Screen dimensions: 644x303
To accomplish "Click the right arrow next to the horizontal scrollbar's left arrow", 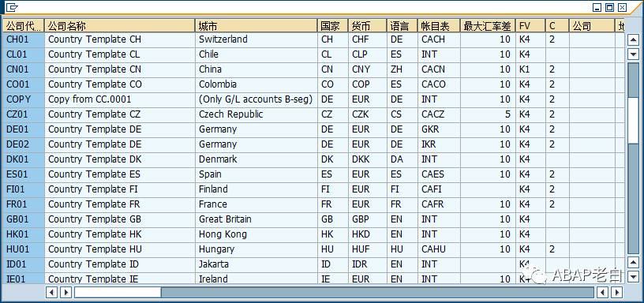I will coord(66,292).
